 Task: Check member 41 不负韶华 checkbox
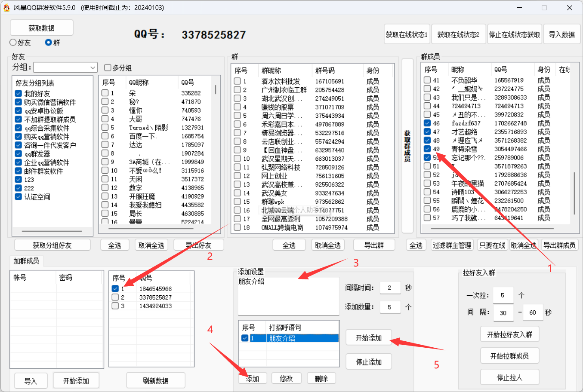coord(427,80)
